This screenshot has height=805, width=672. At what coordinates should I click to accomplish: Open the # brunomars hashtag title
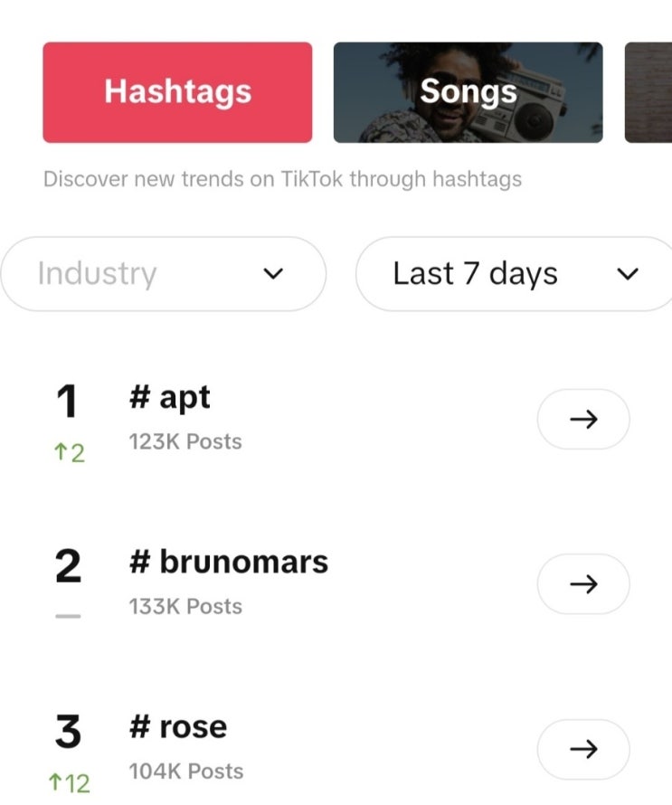229,563
